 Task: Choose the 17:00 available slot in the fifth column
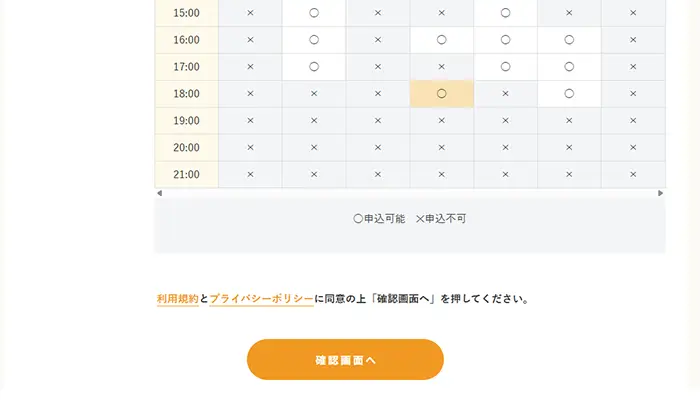click(505, 67)
